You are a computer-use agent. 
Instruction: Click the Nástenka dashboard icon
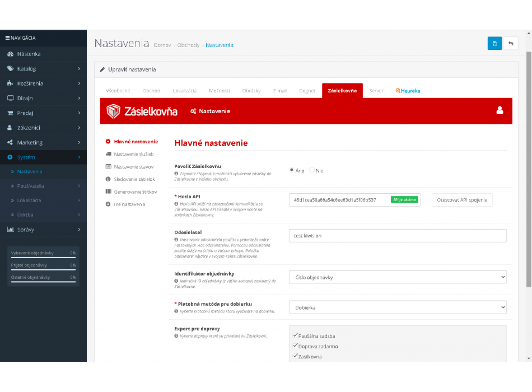(10, 54)
